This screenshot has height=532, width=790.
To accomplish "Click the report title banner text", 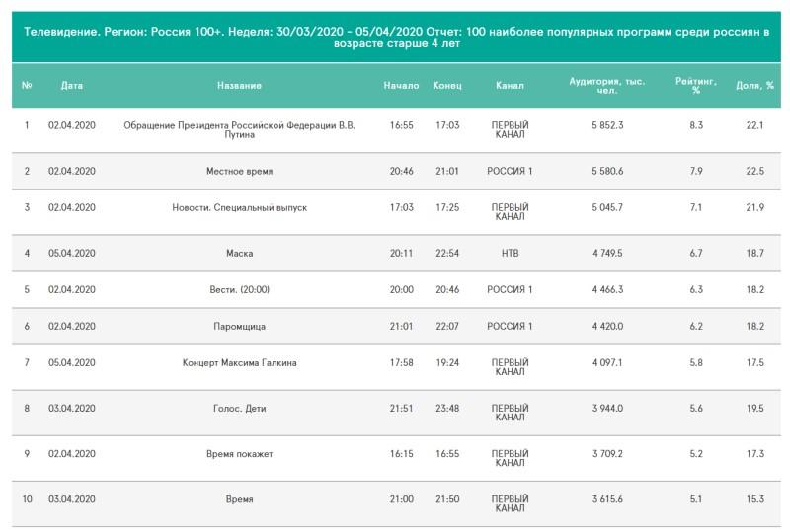I will coord(395,38).
